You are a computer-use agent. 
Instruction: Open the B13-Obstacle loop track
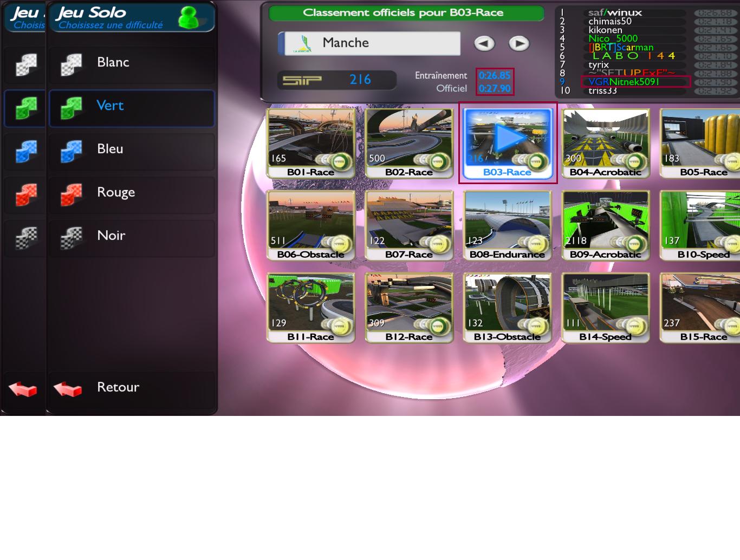507,308
